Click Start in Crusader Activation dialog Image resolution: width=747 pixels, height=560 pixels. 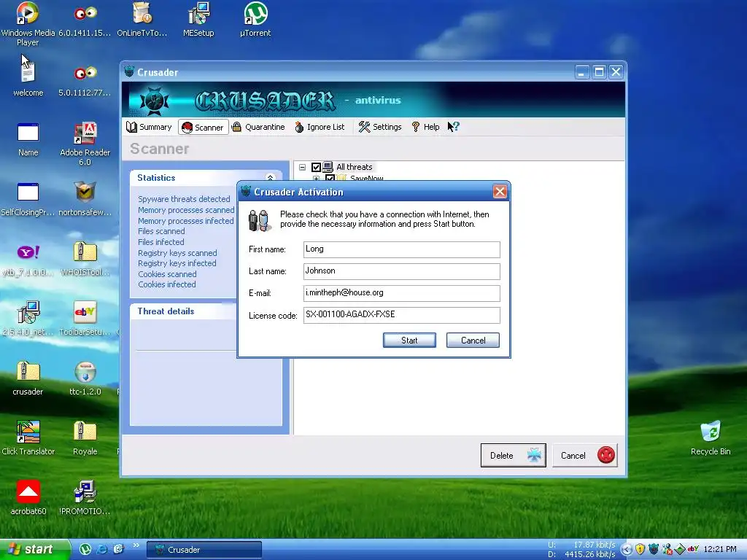[x=409, y=341]
